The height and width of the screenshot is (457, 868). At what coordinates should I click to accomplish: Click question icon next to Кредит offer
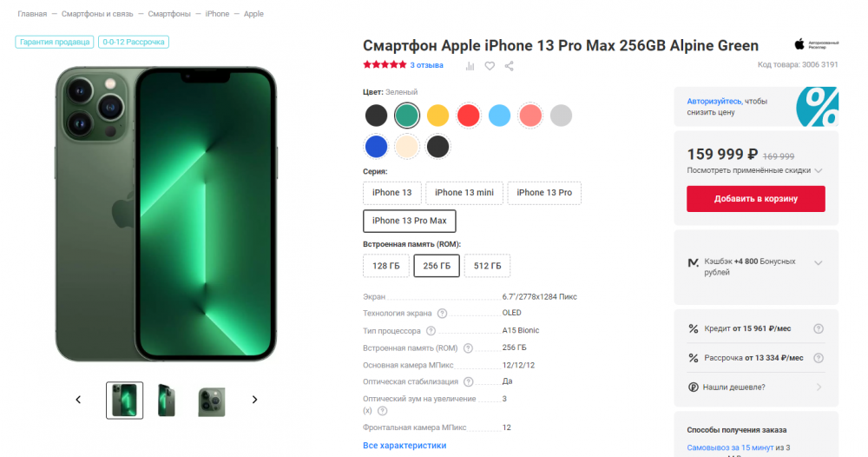(819, 328)
